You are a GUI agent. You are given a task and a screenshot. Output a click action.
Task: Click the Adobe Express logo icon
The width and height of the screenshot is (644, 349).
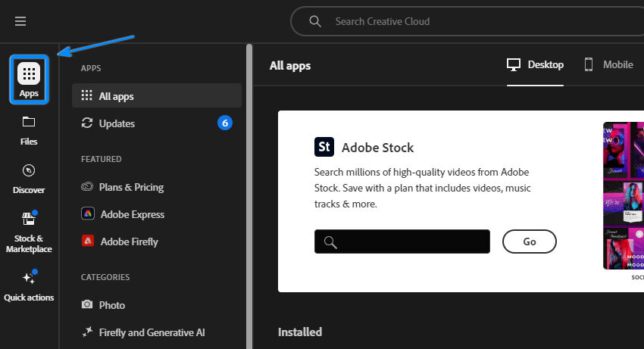click(x=87, y=213)
